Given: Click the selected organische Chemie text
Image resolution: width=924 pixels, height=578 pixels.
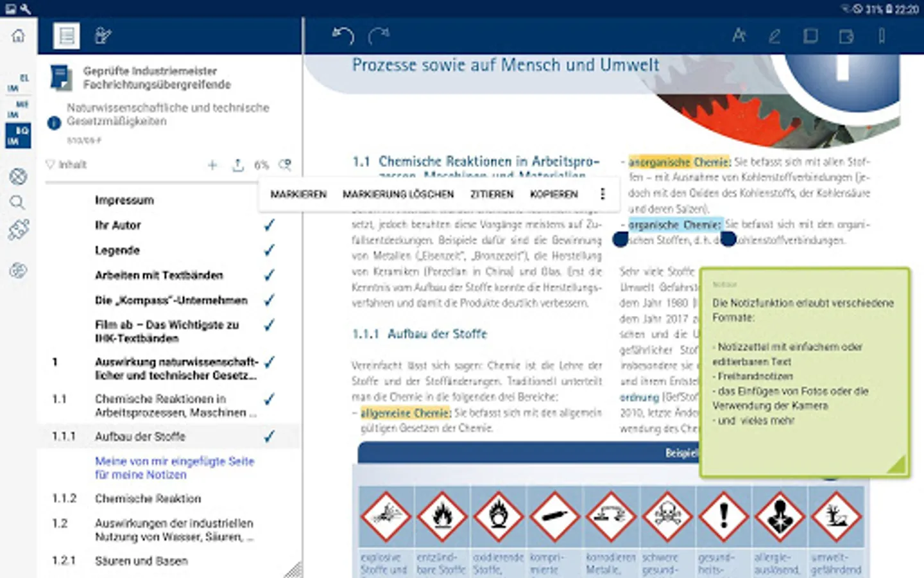Looking at the screenshot, I should click(x=676, y=225).
